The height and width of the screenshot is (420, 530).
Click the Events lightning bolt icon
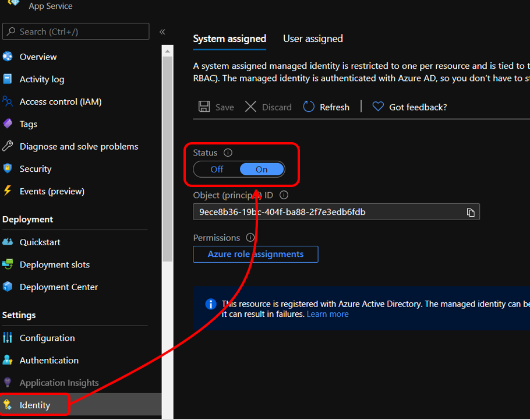pos(8,190)
